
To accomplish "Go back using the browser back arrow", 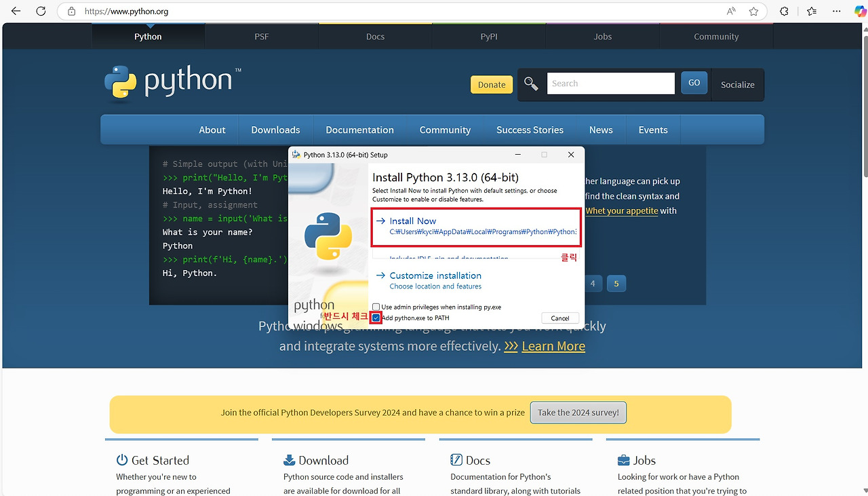I will click(x=16, y=12).
